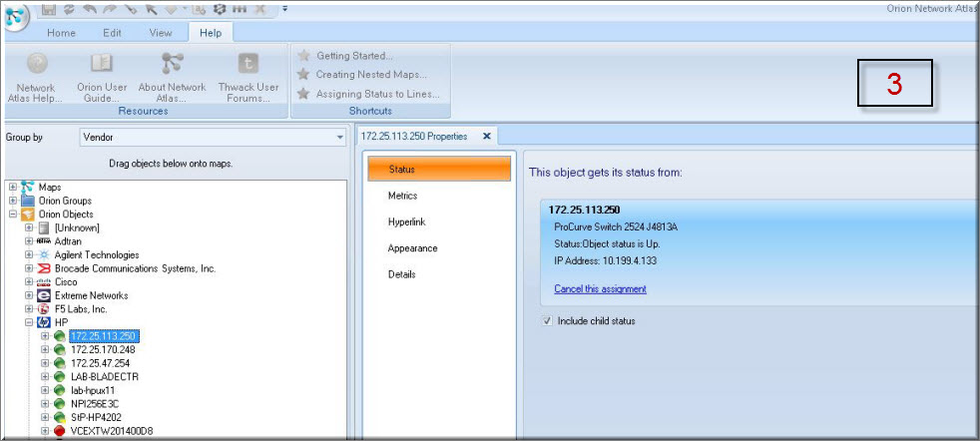Click the Orion Groups folder icon
The height and width of the screenshot is (441, 980).
[28, 201]
